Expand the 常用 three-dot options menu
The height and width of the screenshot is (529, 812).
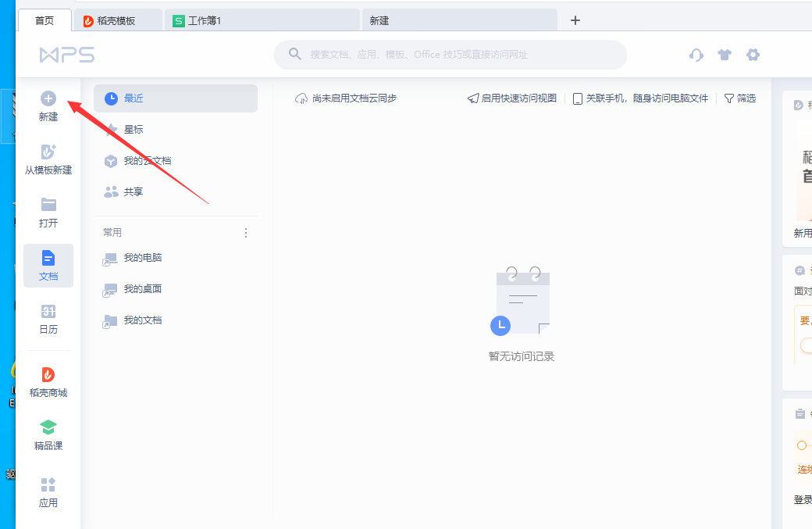tap(246, 233)
